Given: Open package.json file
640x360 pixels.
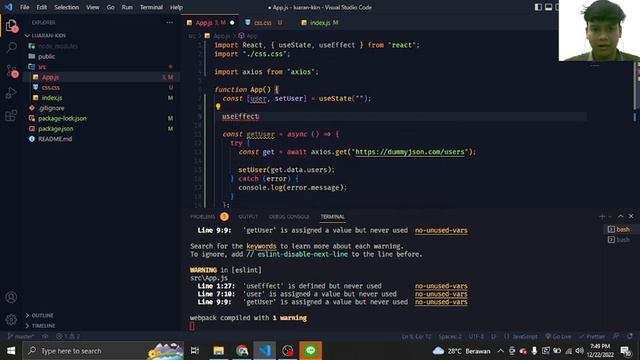Looking at the screenshot, I should (101, 129).
